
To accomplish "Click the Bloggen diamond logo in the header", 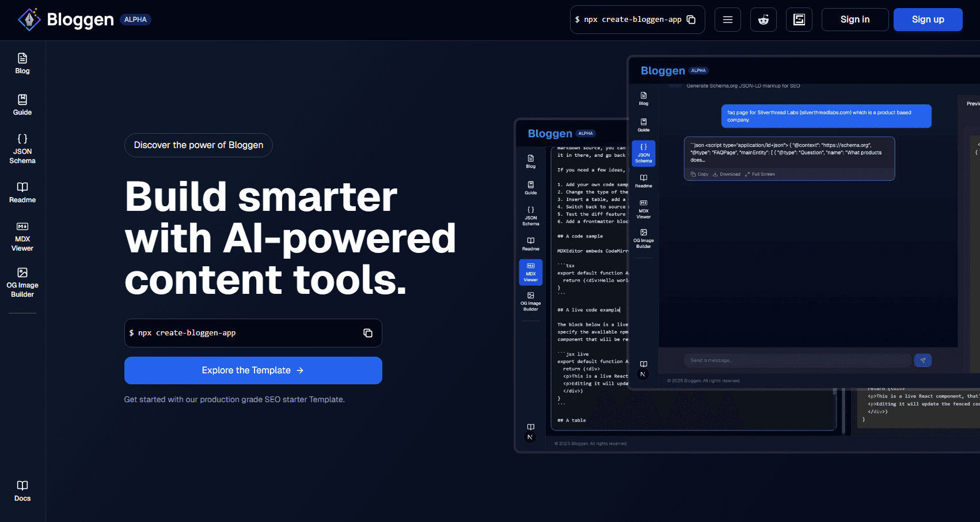I will click(29, 20).
